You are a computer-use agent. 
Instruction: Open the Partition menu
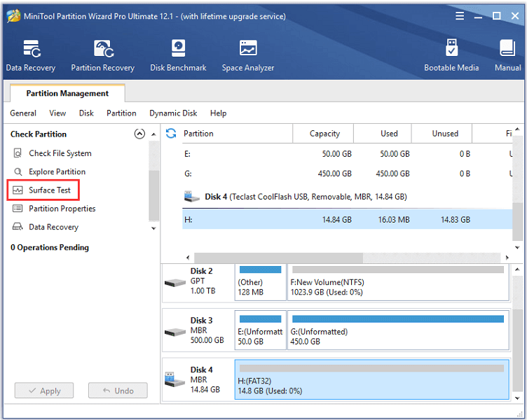[x=121, y=113]
